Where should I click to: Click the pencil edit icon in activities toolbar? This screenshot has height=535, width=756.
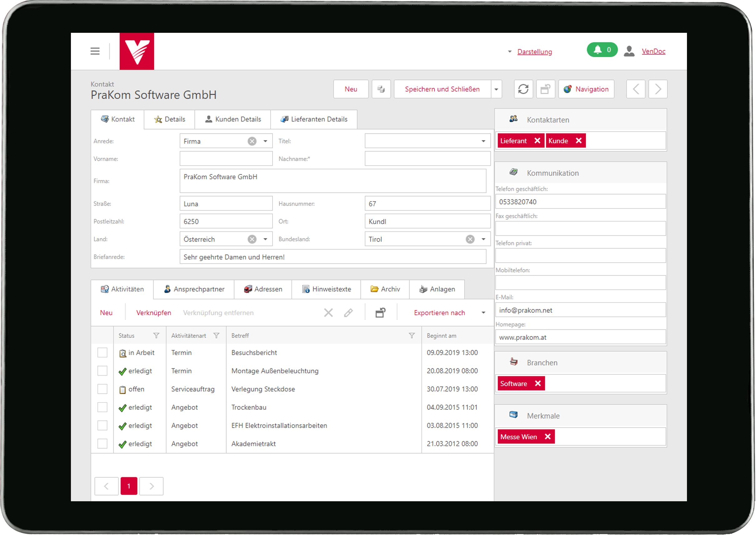[348, 312]
